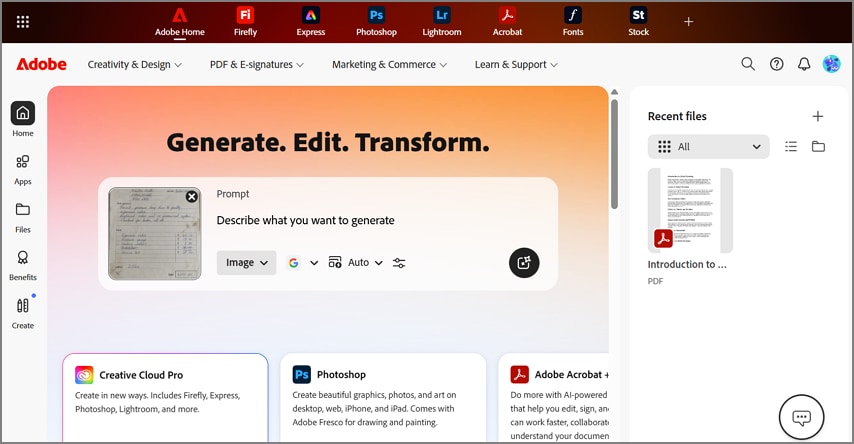Click the "Introduction to ..." file name
The image size is (854, 444).
(x=687, y=264)
